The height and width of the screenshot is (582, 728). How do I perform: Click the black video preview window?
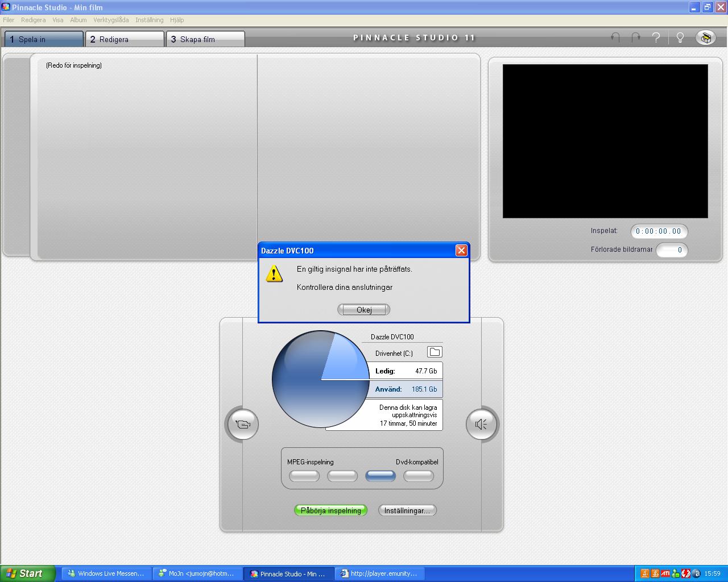[x=605, y=141]
